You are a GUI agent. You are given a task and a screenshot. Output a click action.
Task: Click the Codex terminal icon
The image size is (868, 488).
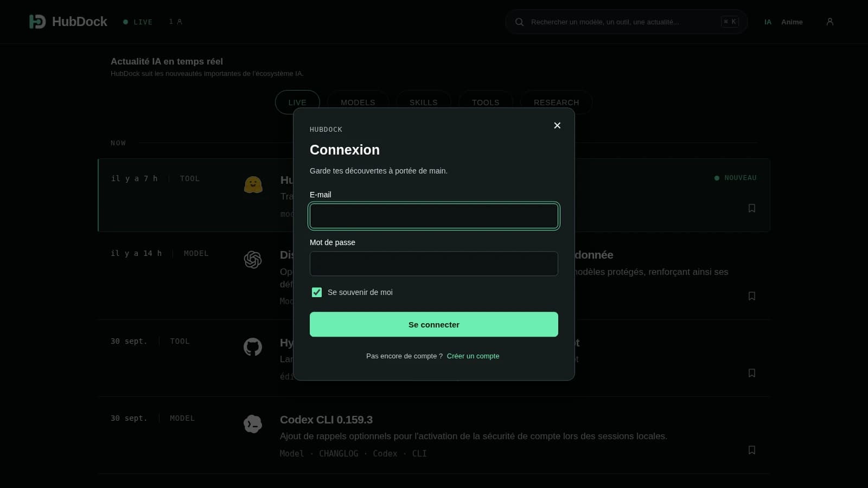tap(253, 424)
